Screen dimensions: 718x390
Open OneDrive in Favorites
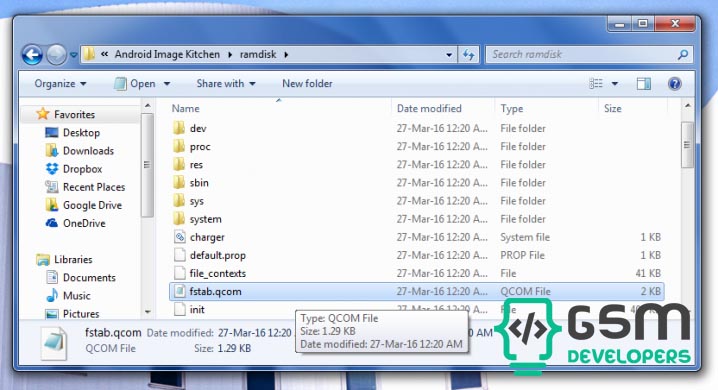pos(84,223)
